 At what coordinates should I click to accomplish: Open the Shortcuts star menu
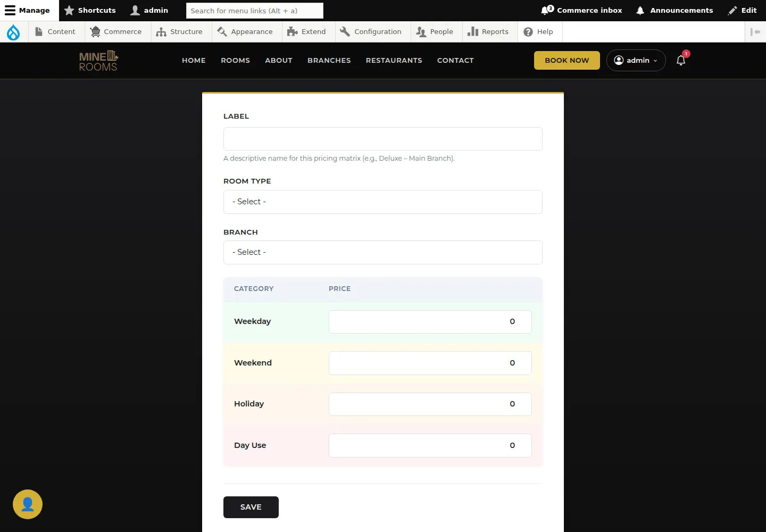90,10
